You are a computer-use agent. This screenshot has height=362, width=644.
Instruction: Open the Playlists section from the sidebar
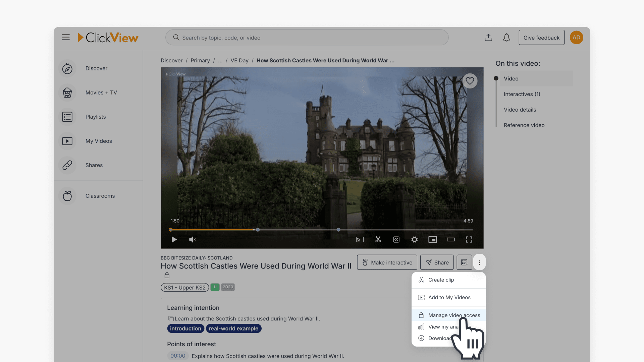click(95, 117)
